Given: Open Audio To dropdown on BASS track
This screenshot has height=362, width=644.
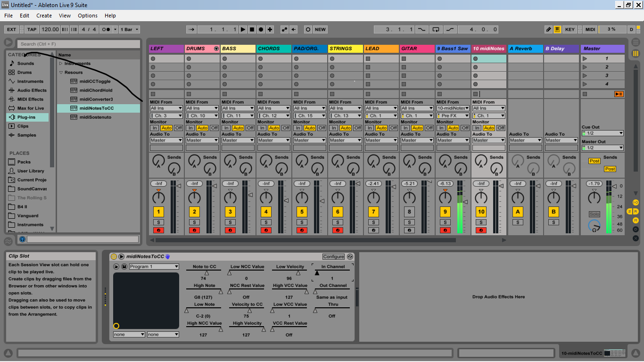Looking at the screenshot, I should click(x=238, y=140).
